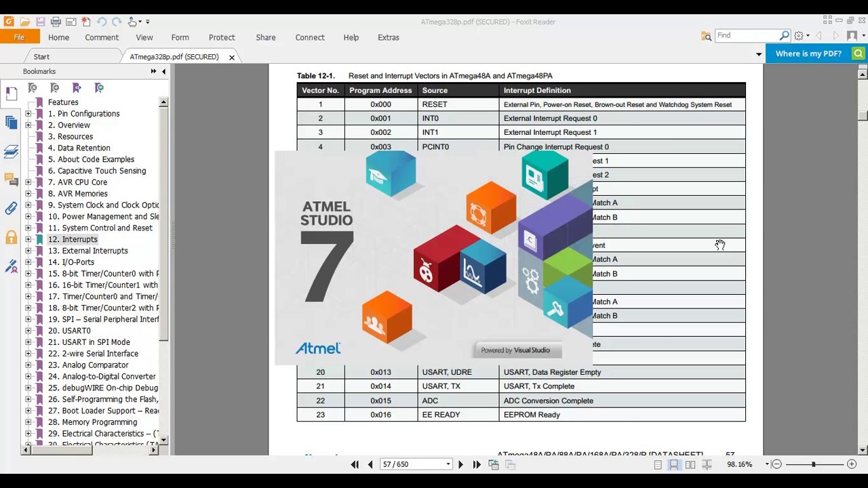Click the Undo arrow icon
This screenshot has width=868, height=488.
101,22
